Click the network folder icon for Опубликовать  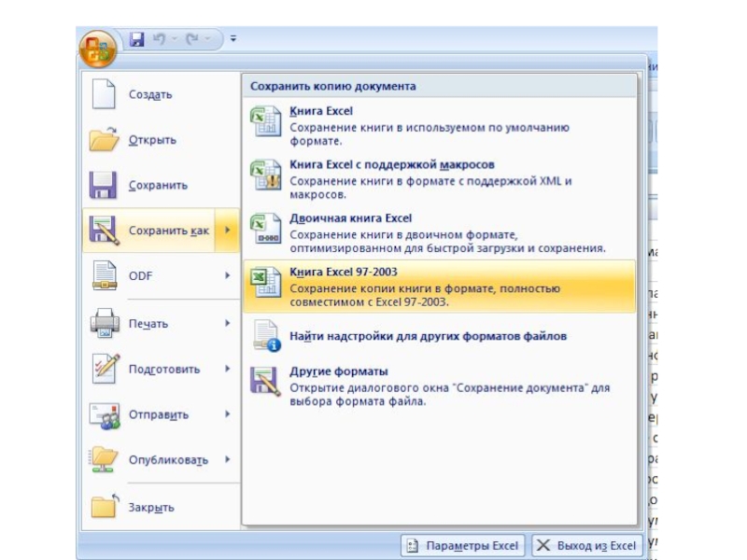coord(104,459)
